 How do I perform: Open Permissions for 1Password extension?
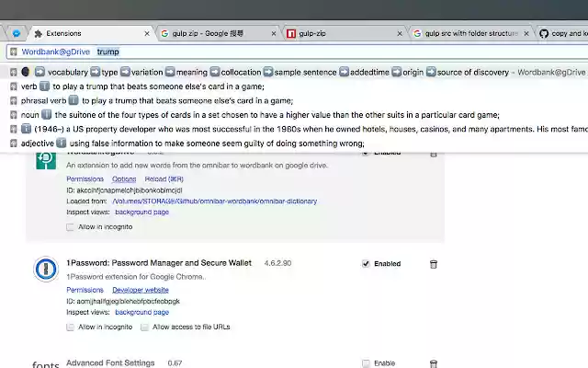pyautogui.click(x=85, y=290)
